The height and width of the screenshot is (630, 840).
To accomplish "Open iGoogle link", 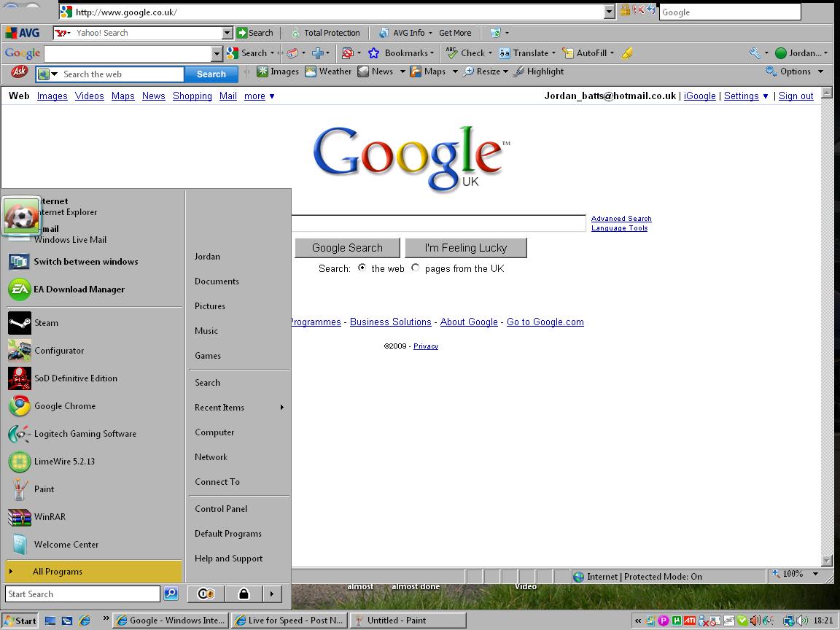I will (x=700, y=96).
